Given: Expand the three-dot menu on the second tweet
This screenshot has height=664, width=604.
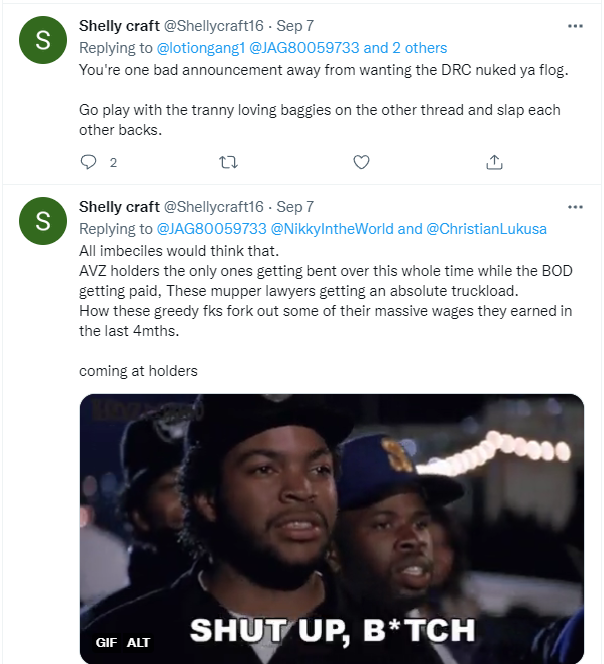Looking at the screenshot, I should click(575, 207).
